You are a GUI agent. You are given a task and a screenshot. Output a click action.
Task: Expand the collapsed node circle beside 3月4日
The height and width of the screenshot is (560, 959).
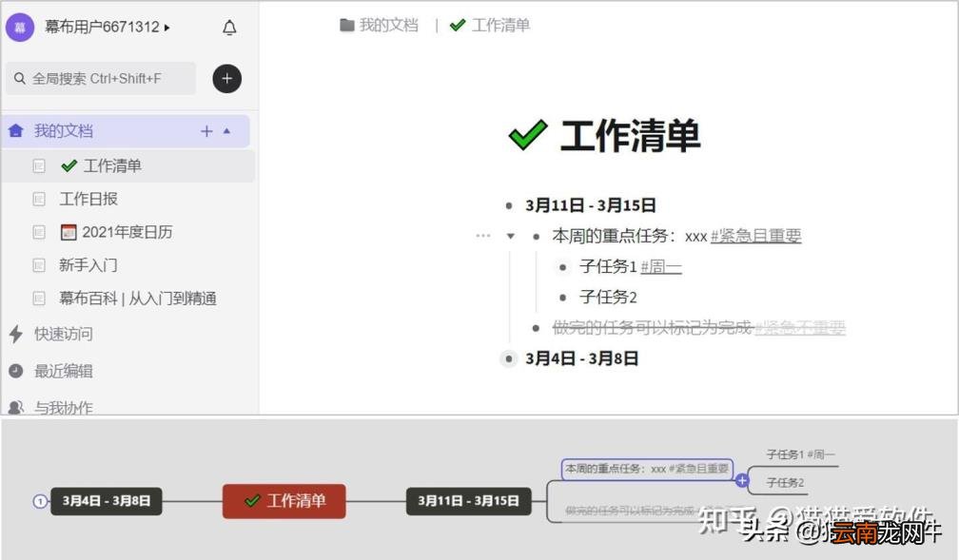point(40,501)
